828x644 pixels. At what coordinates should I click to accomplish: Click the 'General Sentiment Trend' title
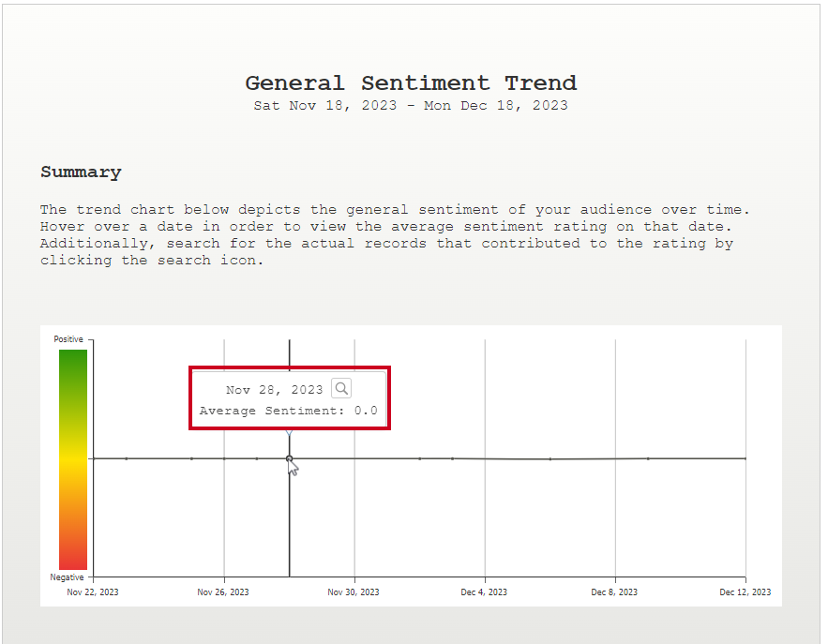(x=411, y=82)
